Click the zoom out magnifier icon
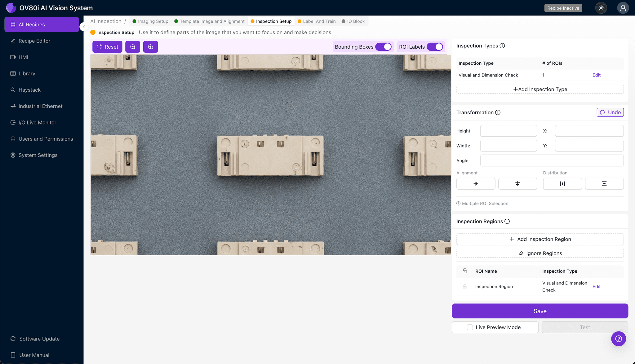 [x=133, y=47]
